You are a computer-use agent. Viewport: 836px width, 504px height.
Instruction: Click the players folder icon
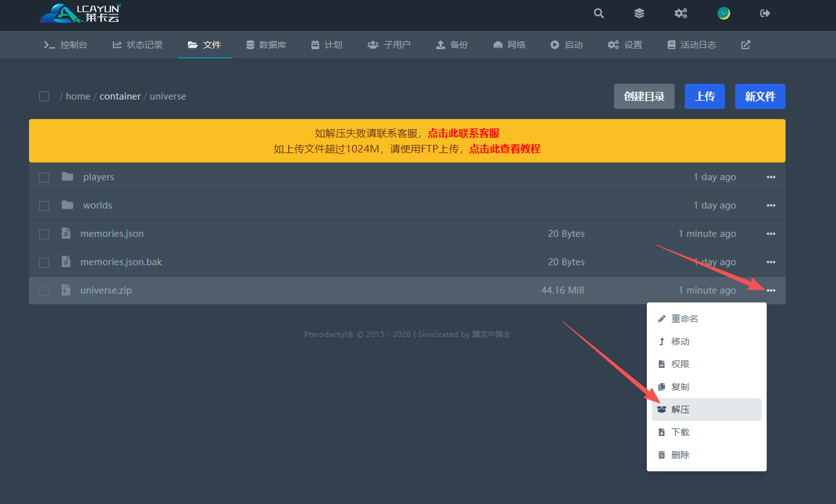coord(67,177)
